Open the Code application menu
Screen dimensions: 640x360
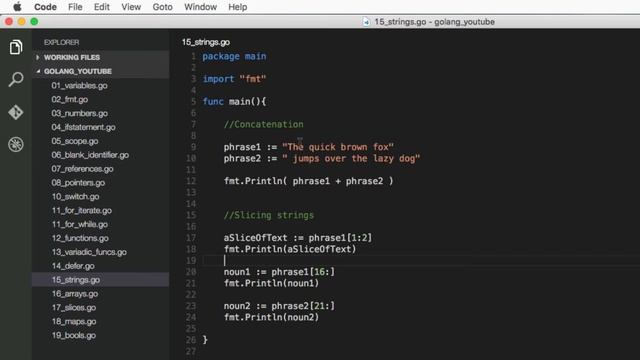click(45, 7)
